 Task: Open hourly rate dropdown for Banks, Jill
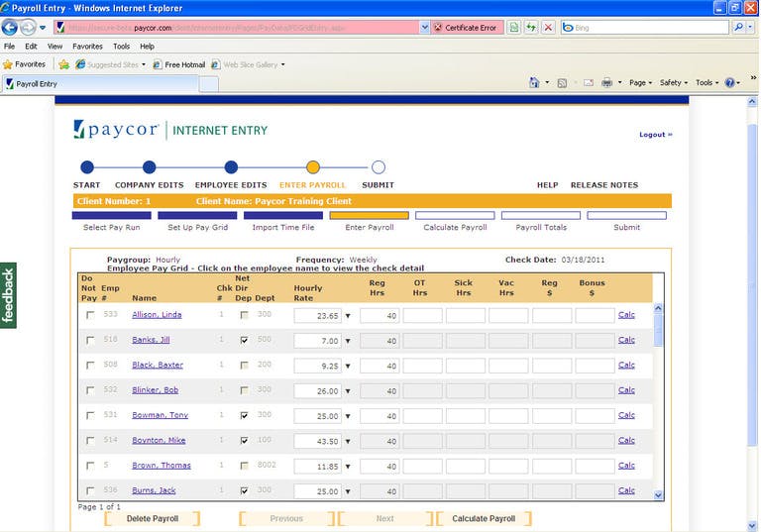pos(348,341)
